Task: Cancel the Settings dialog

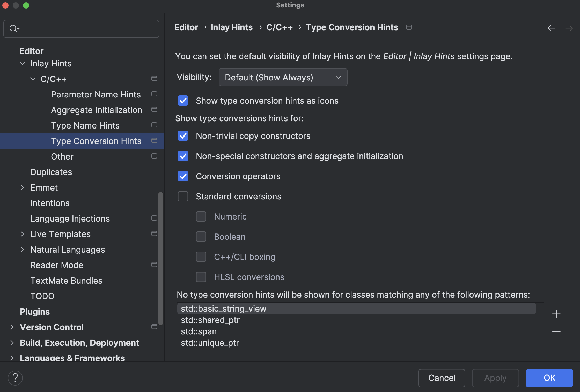Action: tap(442, 378)
